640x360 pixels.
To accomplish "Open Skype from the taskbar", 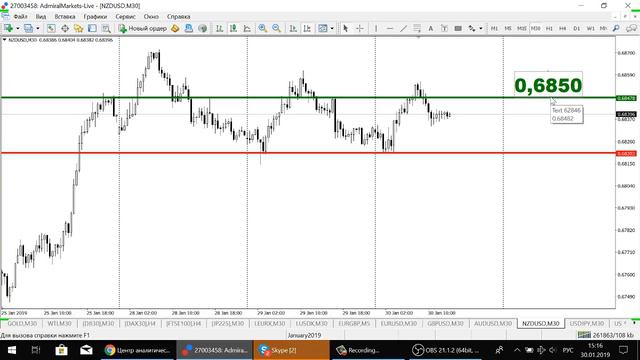I will [x=291, y=350].
